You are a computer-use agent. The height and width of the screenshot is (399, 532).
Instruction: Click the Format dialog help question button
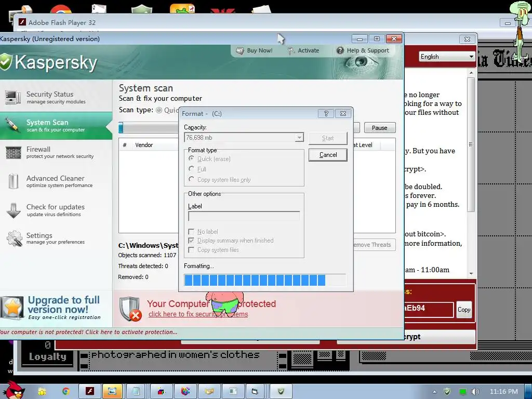click(x=326, y=113)
